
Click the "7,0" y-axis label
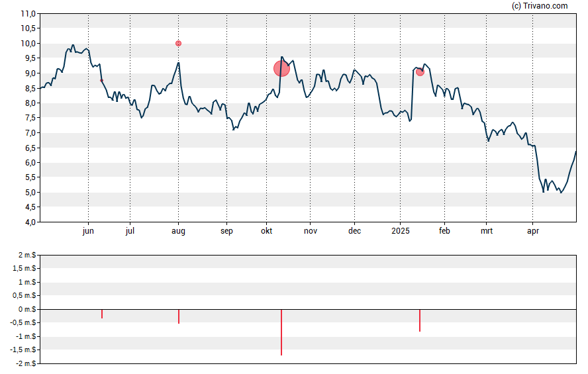[x=30, y=133]
